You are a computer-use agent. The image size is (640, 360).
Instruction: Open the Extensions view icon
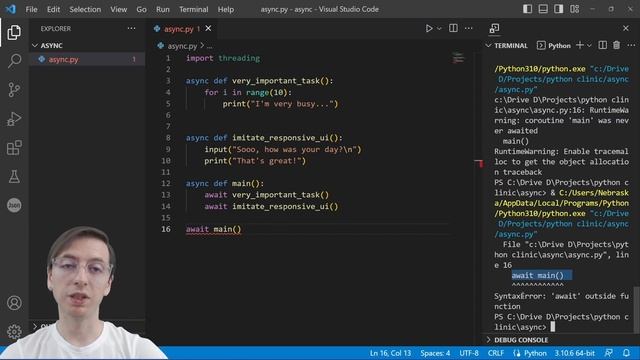[x=14, y=148]
